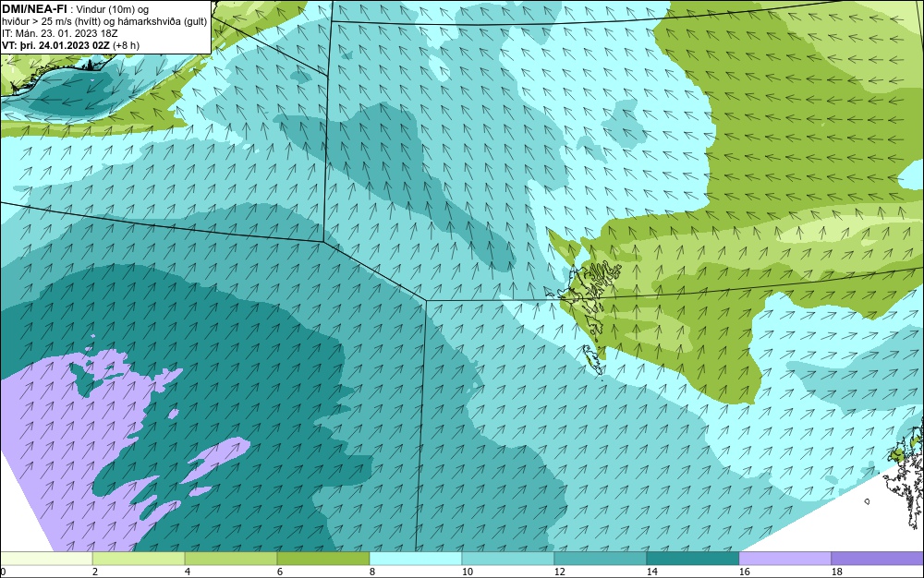This screenshot has width=924, height=578.
Task: Click the 'Vindur (10m) og' label
Action: click(x=113, y=9)
